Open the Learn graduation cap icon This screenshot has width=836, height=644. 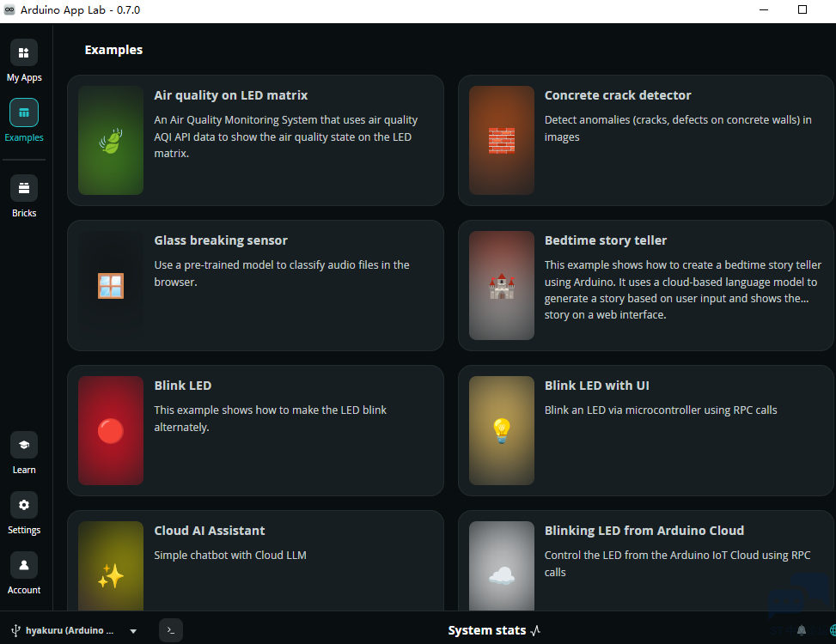point(24,445)
